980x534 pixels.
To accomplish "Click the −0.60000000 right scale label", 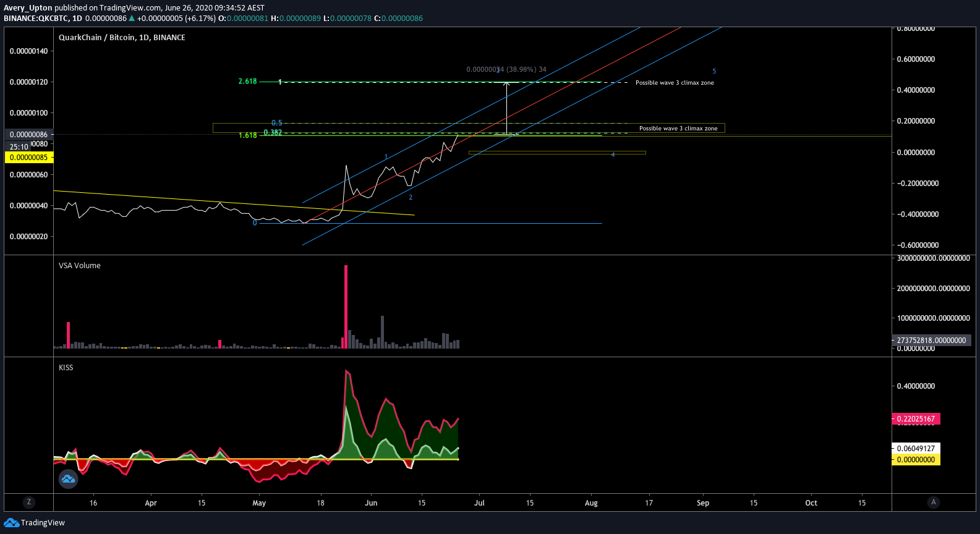I will pos(918,245).
